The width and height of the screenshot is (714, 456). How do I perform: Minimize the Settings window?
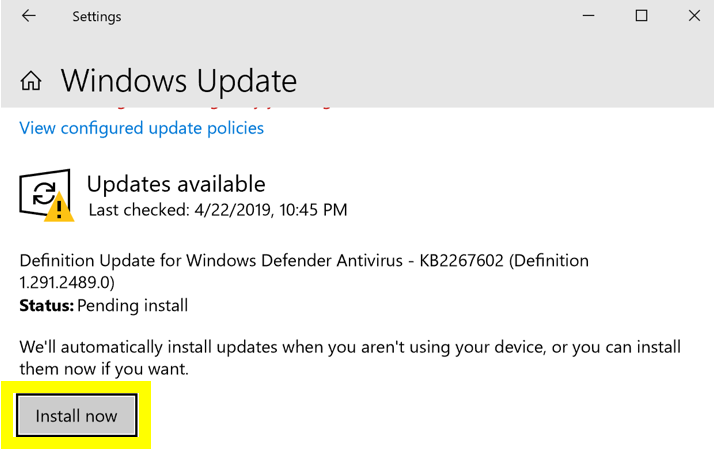coord(589,16)
